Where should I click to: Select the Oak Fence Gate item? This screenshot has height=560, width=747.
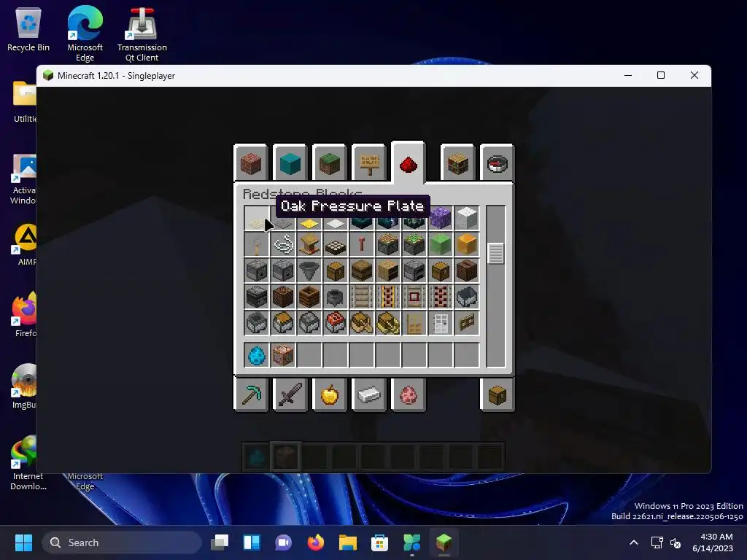point(466,323)
